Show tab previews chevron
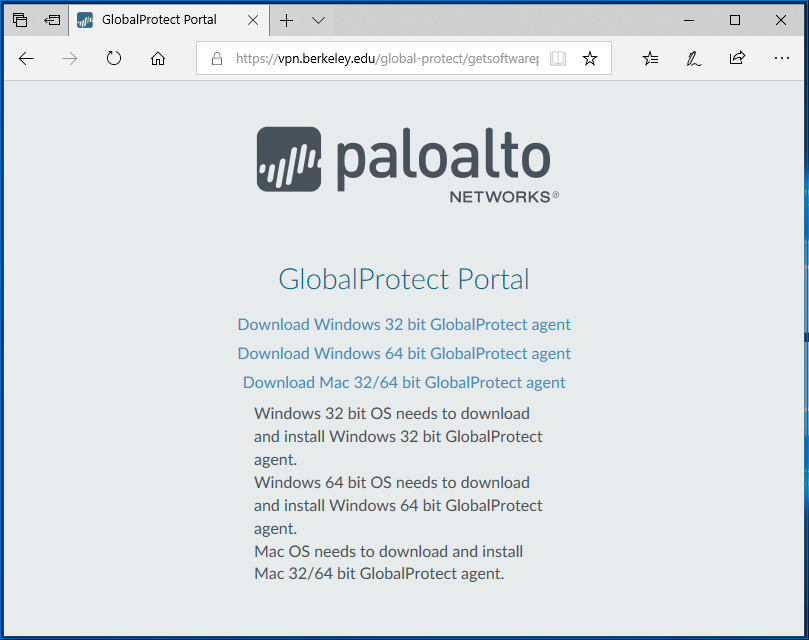The width and height of the screenshot is (809, 640). (318, 20)
